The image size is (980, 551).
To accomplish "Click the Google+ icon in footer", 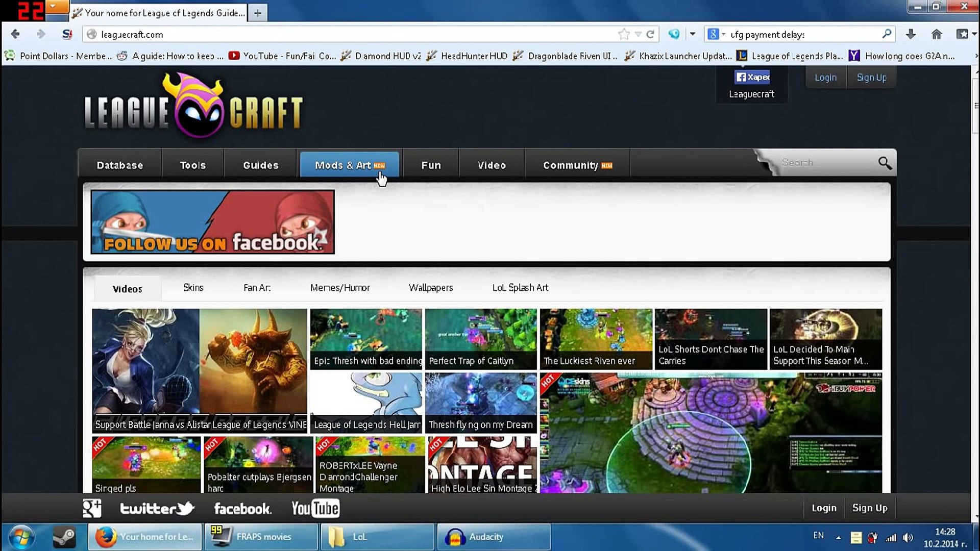I will pyautogui.click(x=92, y=508).
